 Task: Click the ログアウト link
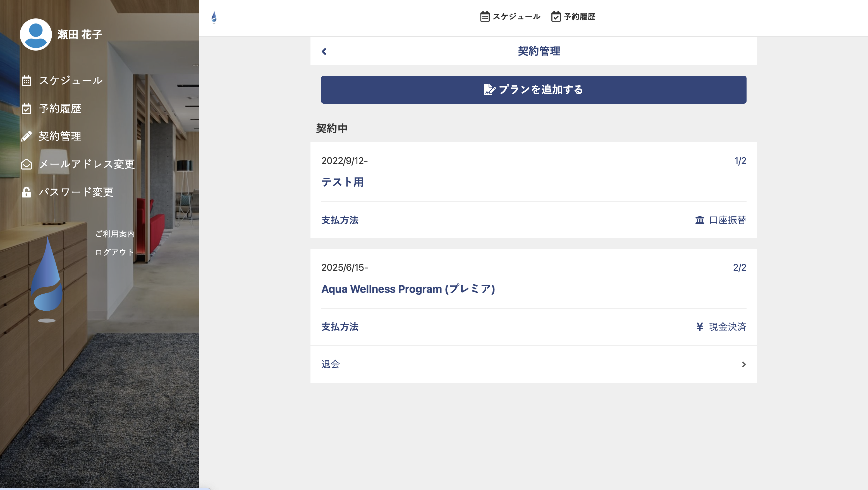tap(115, 252)
